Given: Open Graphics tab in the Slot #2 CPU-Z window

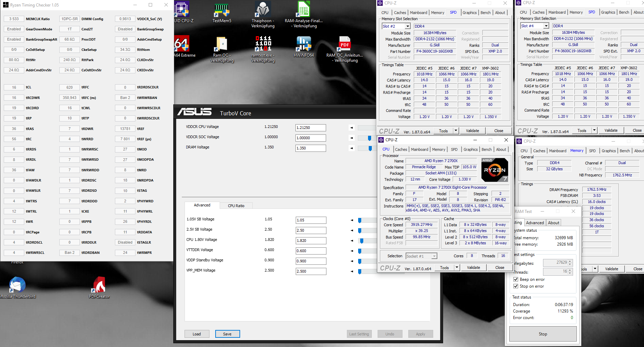Looking at the screenshot, I should tap(470, 13).
